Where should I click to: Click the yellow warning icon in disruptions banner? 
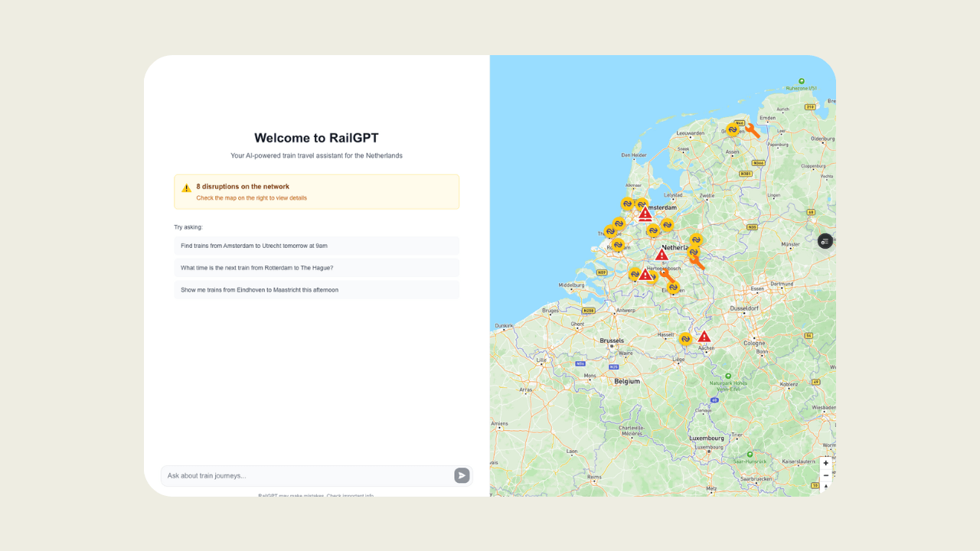click(186, 188)
